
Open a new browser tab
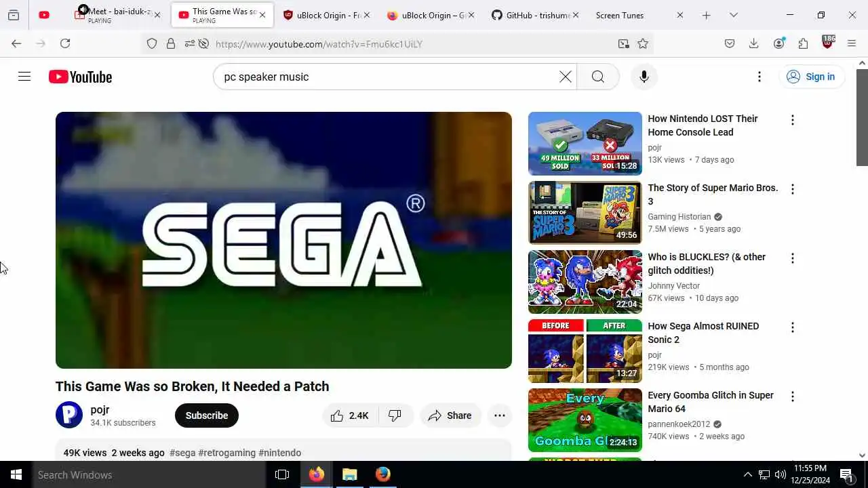(x=706, y=15)
